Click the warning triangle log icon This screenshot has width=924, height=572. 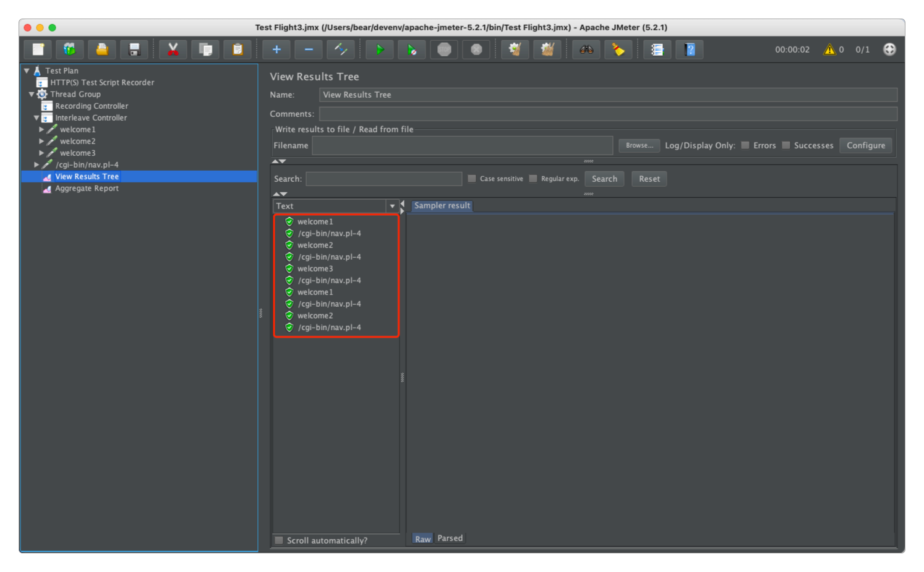click(829, 49)
